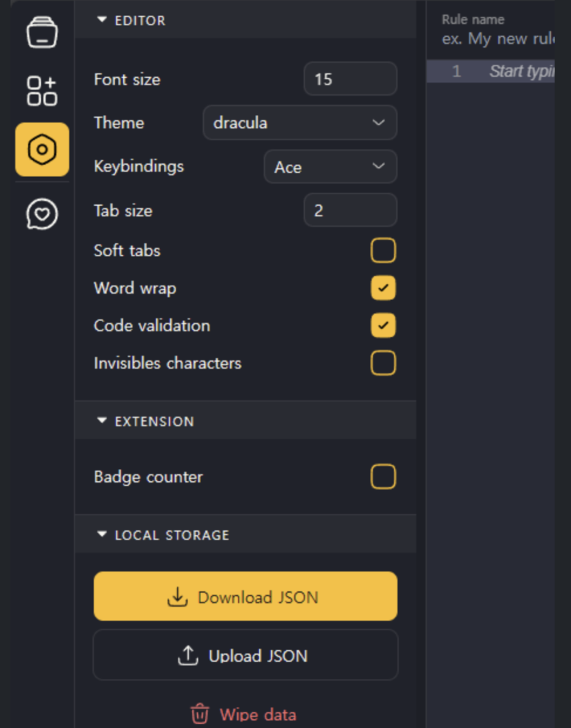Toggle the Invisibles characters checkbox
This screenshot has height=728, width=571.
[x=384, y=363]
